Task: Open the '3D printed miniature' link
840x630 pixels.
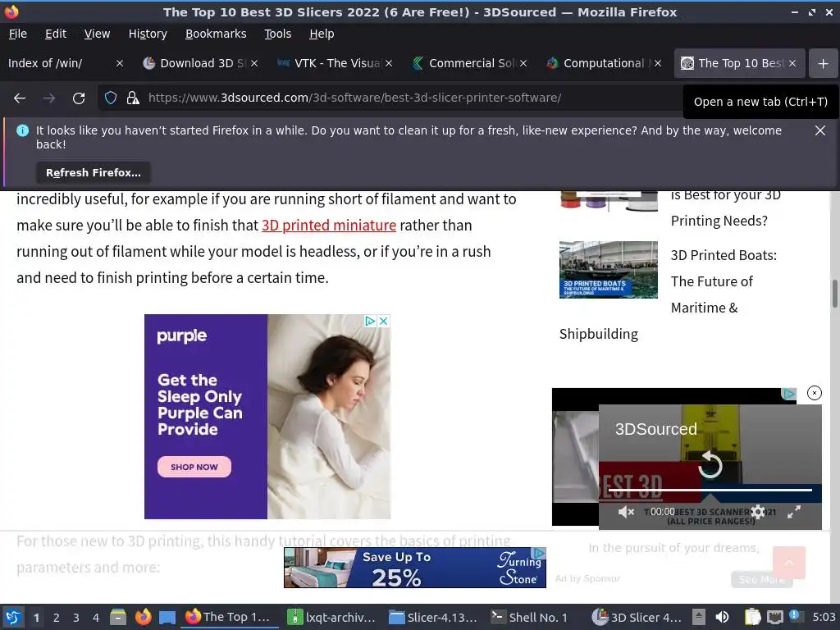Action: click(x=329, y=226)
